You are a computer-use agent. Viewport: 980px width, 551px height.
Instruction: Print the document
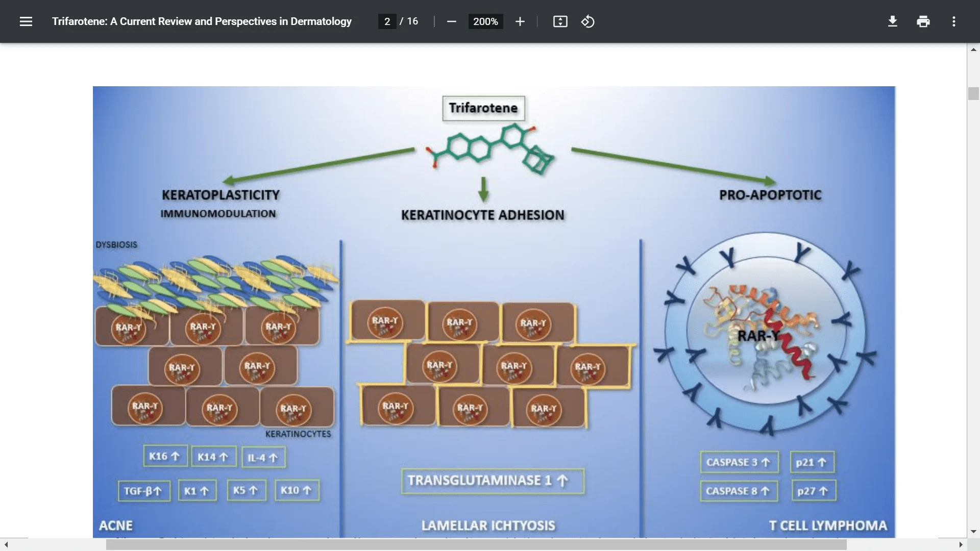[x=923, y=21]
